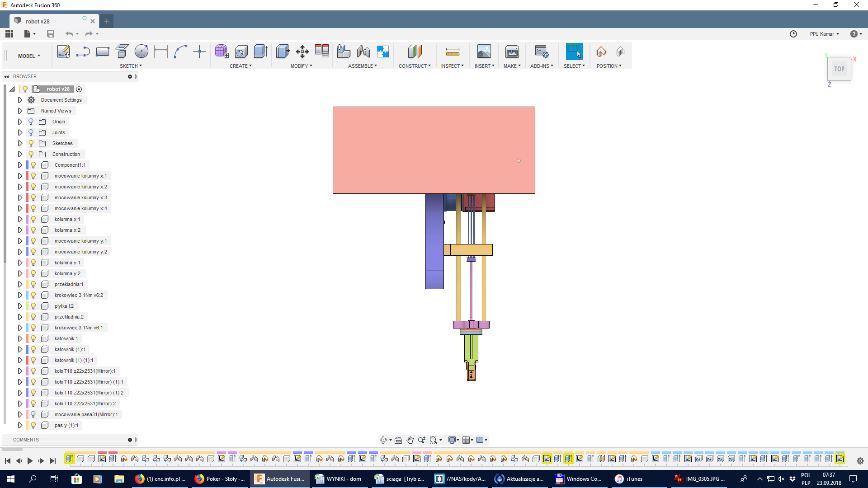The image size is (868, 488).
Task: Open the CREATE dropdown menu
Action: click(241, 66)
